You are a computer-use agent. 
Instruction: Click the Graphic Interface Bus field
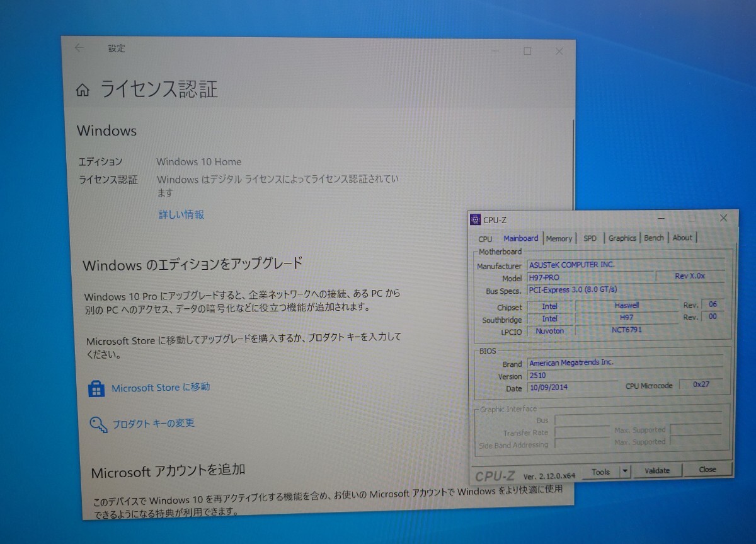click(x=639, y=419)
